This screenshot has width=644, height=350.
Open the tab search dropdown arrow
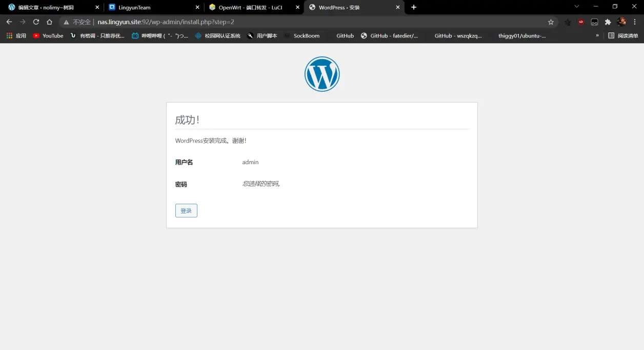pos(577,7)
